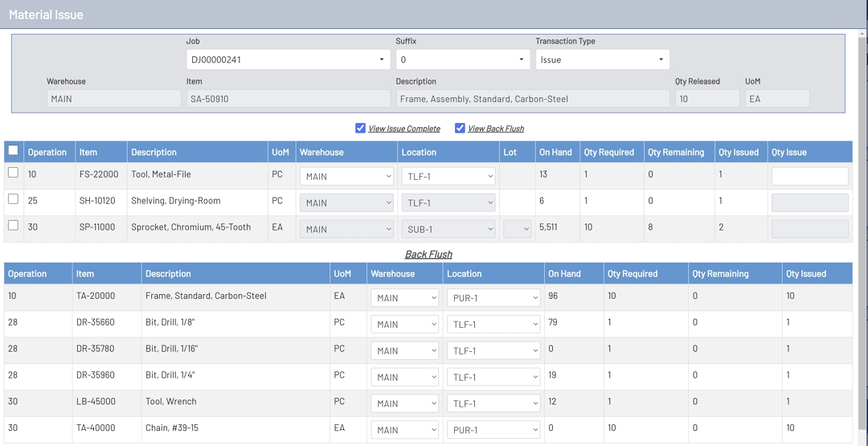Open the Job dropdown showing DJ00000241
Screen dimensions: 868x446
pyautogui.click(x=288, y=59)
